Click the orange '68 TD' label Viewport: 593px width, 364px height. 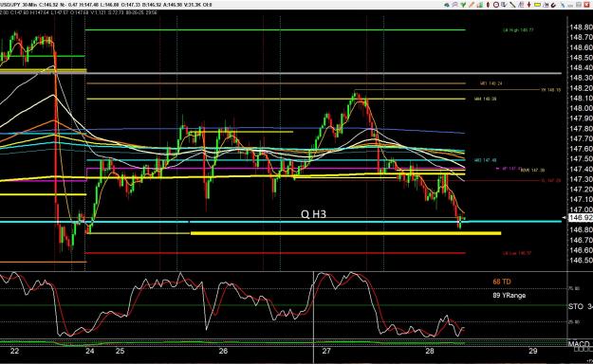coord(502,282)
